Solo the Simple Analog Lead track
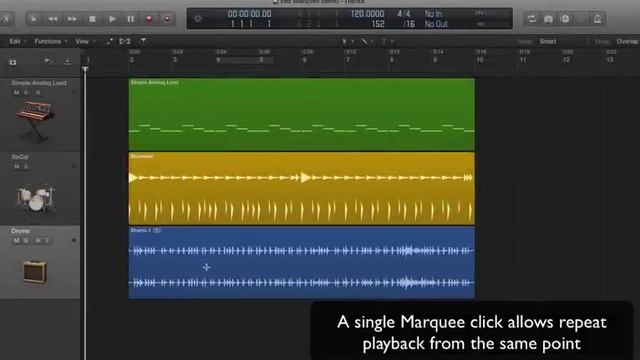Image resolution: width=640 pixels, height=360 pixels. 26,93
